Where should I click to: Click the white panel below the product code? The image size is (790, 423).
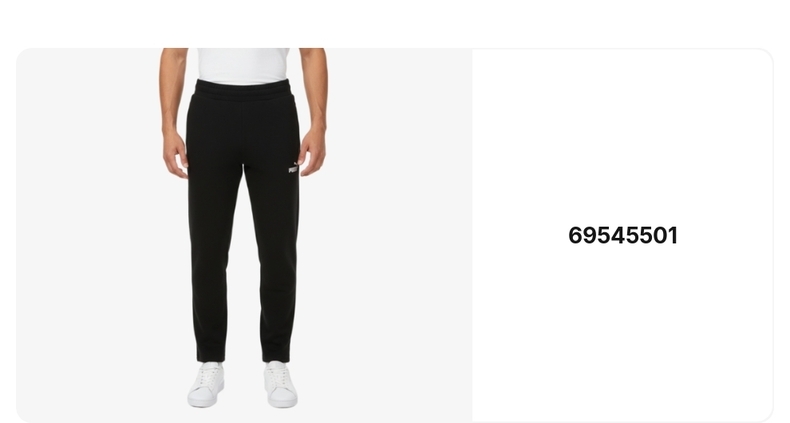point(623,333)
